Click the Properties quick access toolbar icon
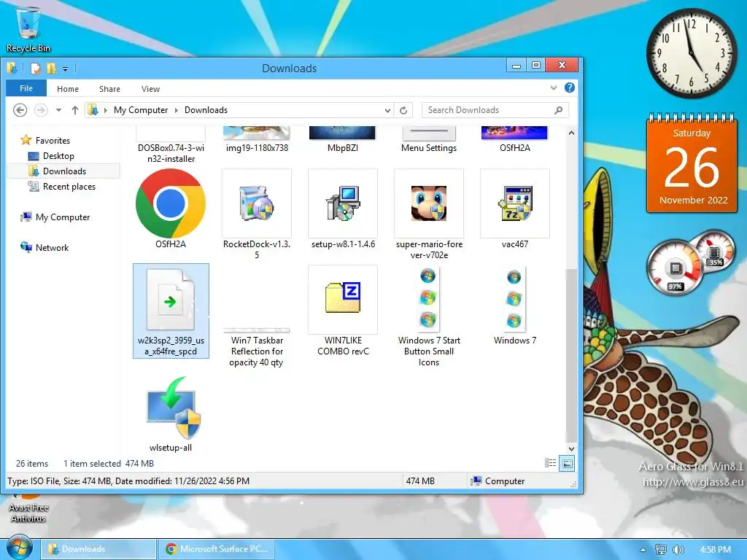This screenshot has height=560, width=747. click(36, 69)
